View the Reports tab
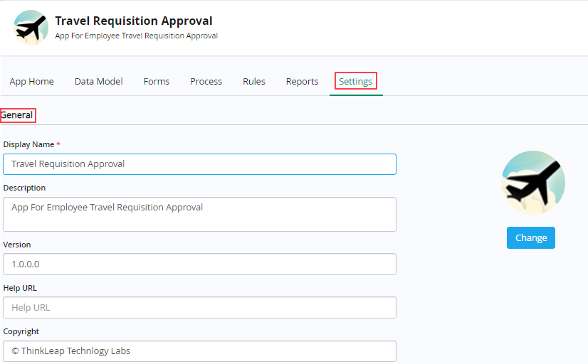588x364 pixels. pyautogui.click(x=302, y=81)
